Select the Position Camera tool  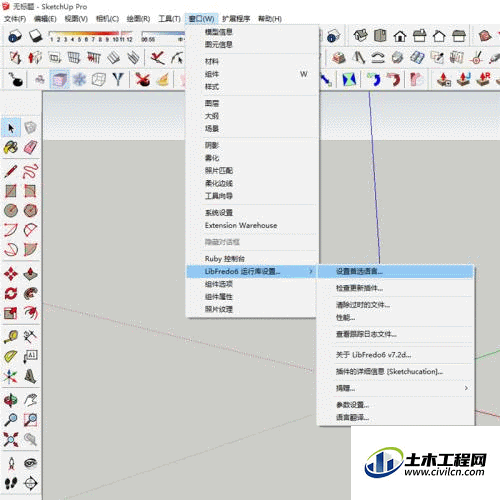point(11,463)
